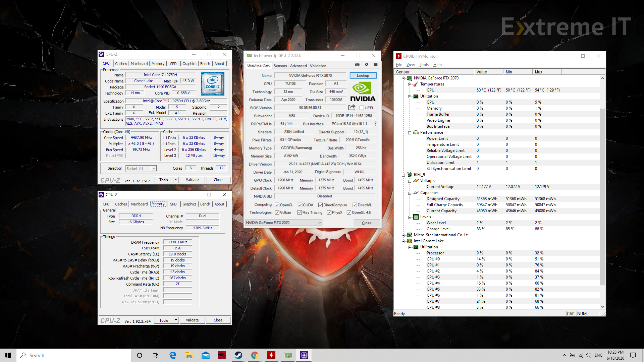Open CPU-Z from the taskbar chip icon
Screen dimensions: 644x362
[304, 355]
